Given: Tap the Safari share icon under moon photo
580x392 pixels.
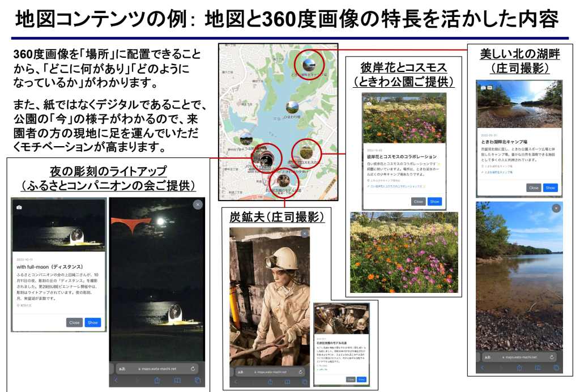Looking at the screenshot, I should point(157,381).
